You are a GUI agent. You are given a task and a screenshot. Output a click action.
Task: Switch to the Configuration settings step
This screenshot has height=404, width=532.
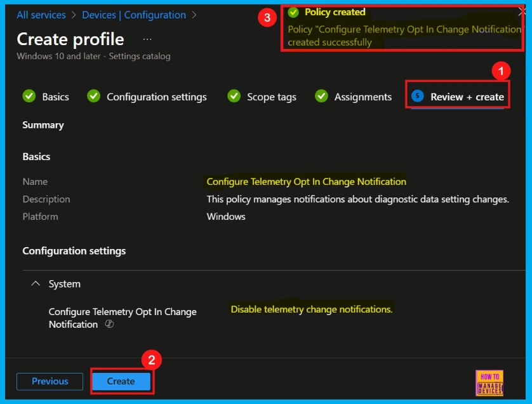pyautogui.click(x=147, y=97)
